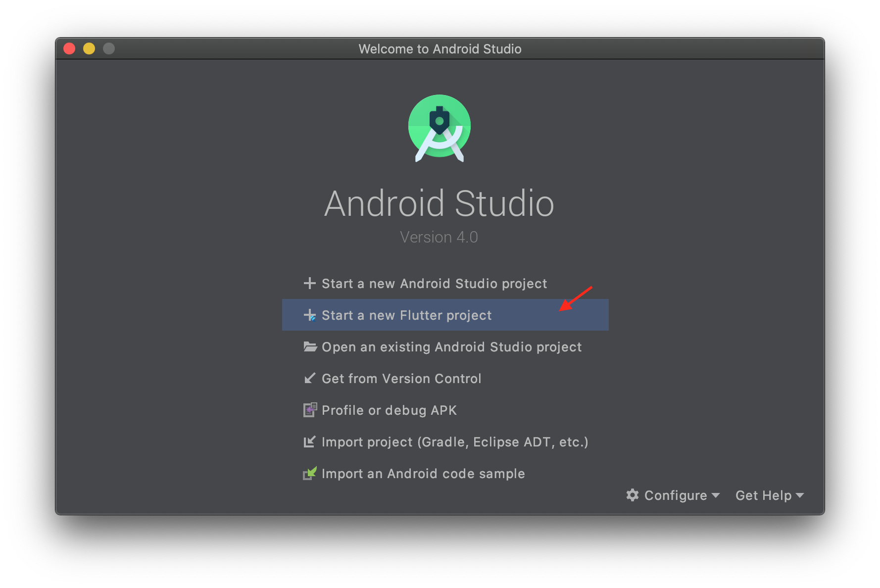This screenshot has width=880, height=588.
Task: Choose Get from Version Control
Action: (445, 378)
